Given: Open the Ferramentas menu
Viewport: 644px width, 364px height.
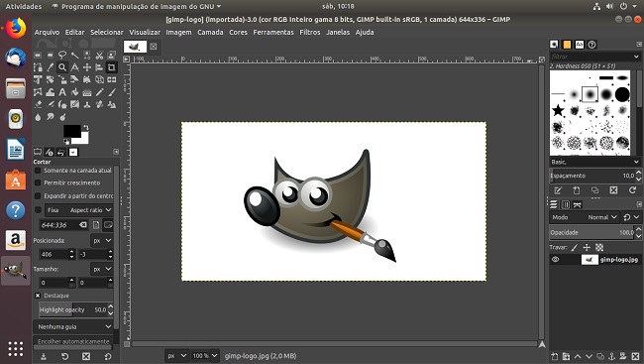Looking at the screenshot, I should point(273,32).
